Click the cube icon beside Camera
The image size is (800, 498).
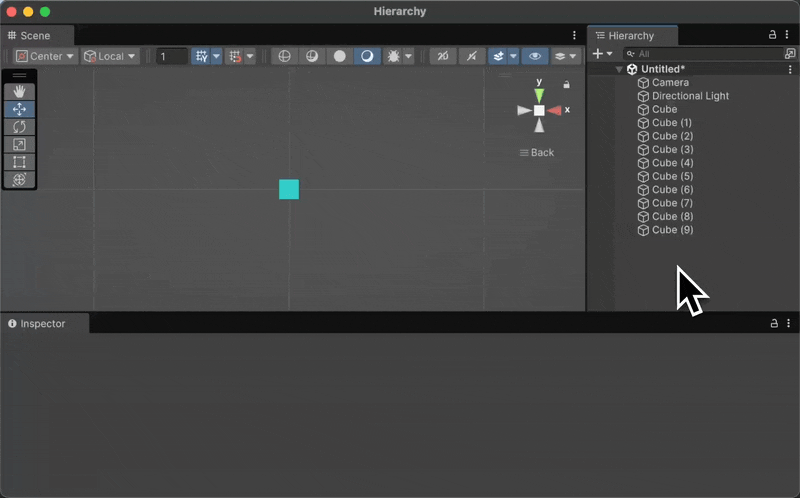click(x=643, y=83)
